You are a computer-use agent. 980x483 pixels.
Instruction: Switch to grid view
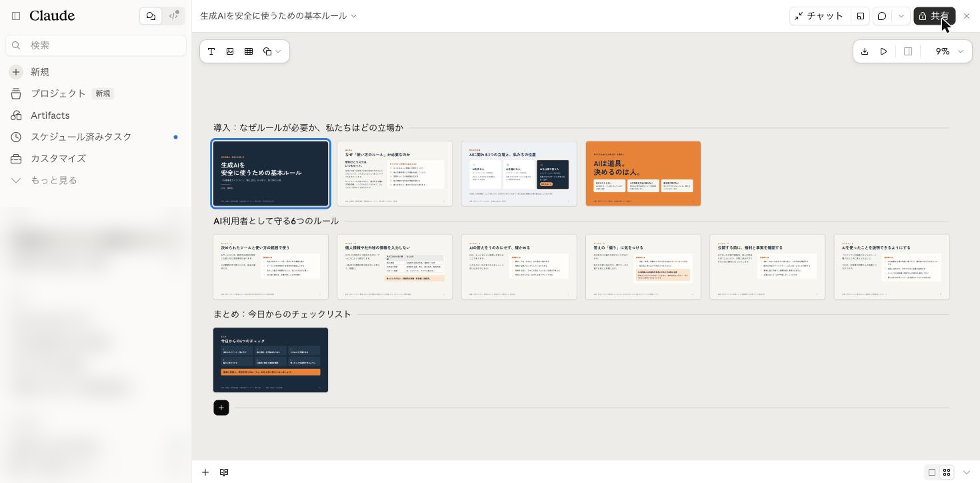click(x=946, y=472)
